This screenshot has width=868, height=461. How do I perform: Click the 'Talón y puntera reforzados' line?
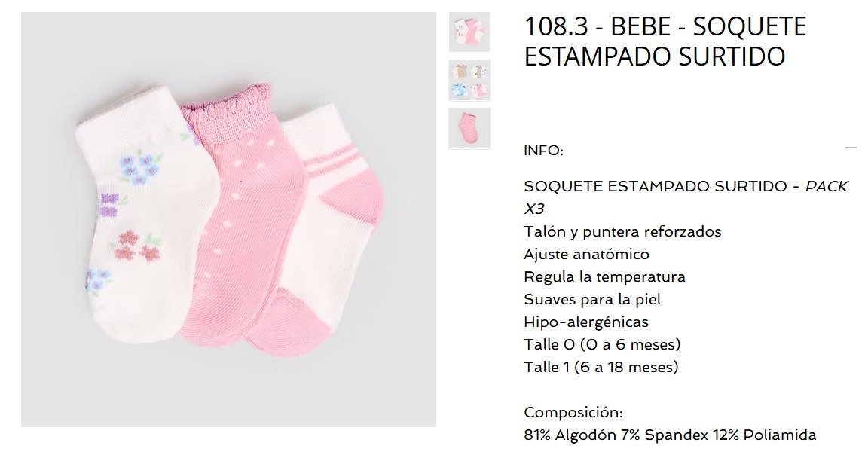[622, 231]
